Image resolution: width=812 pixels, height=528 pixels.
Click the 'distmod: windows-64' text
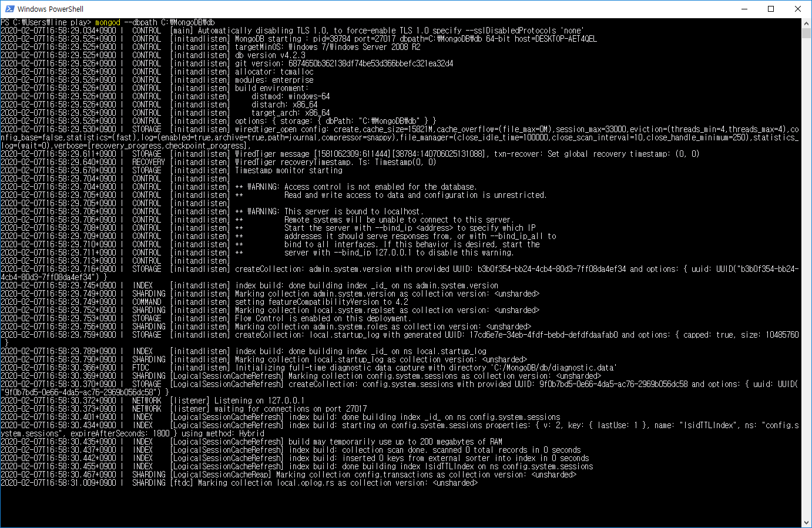[291, 96]
